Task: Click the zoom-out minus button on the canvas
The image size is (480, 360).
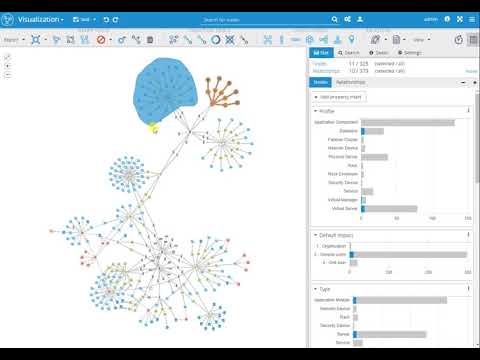Action: point(7,75)
